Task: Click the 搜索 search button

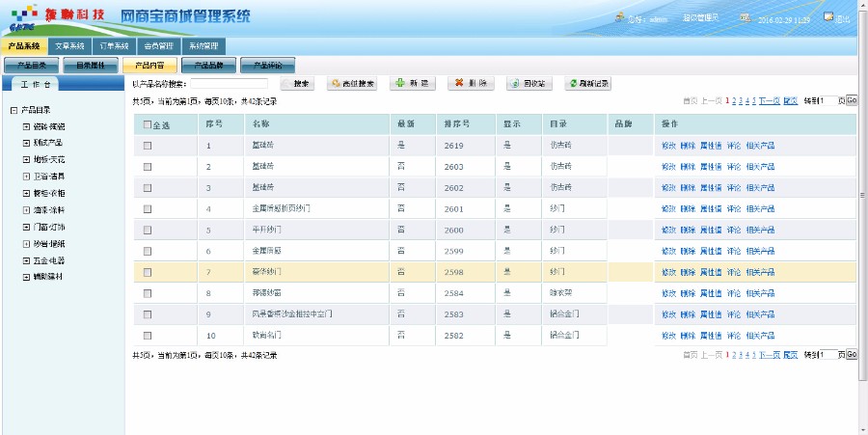Action: [x=297, y=84]
